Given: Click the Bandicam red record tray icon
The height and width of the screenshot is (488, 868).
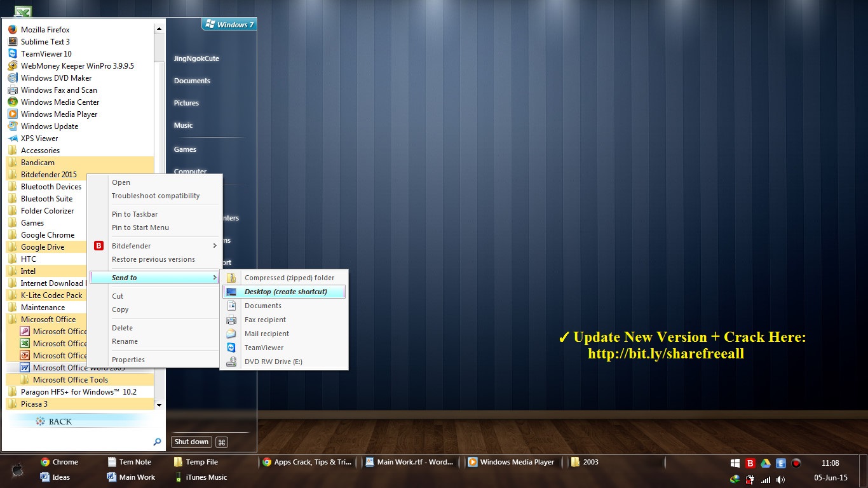Looking at the screenshot, I should [796, 463].
